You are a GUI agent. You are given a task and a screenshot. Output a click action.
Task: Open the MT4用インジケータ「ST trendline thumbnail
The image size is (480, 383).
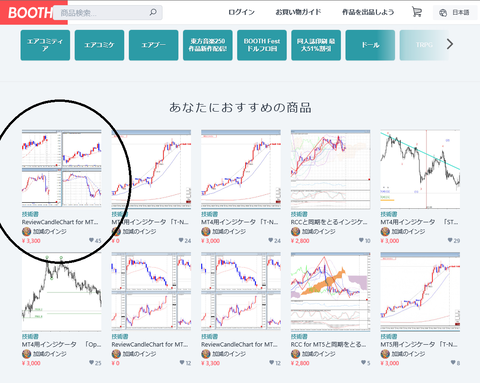coord(420,169)
